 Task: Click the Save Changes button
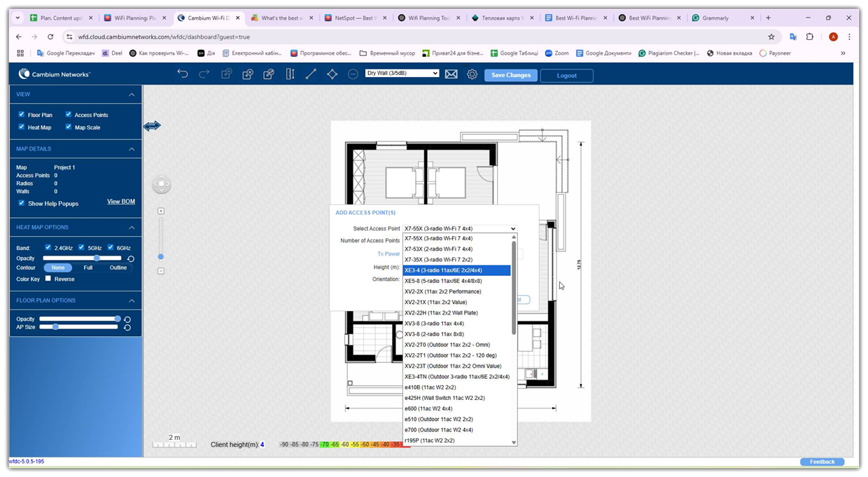pyautogui.click(x=510, y=75)
